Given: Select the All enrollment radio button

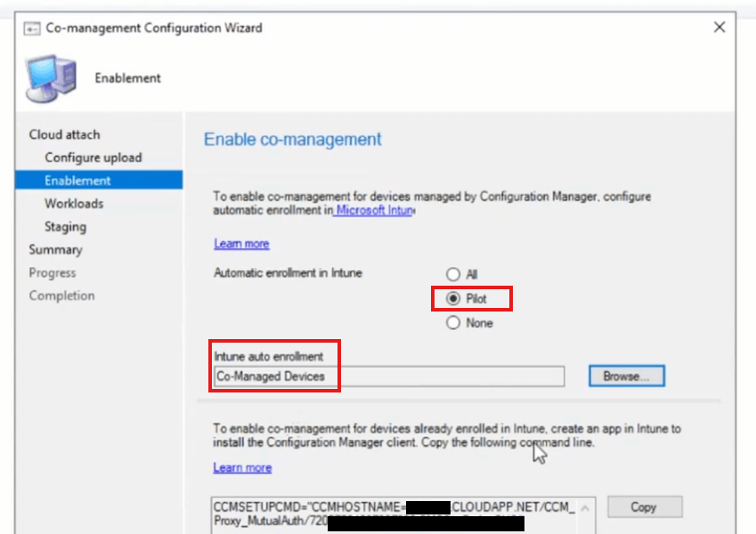Looking at the screenshot, I should pos(452,274).
